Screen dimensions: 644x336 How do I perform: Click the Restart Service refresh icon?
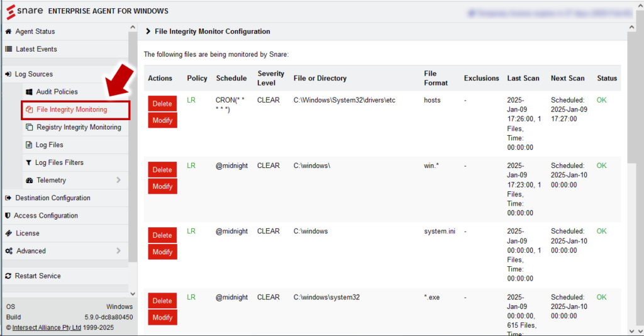(x=8, y=276)
